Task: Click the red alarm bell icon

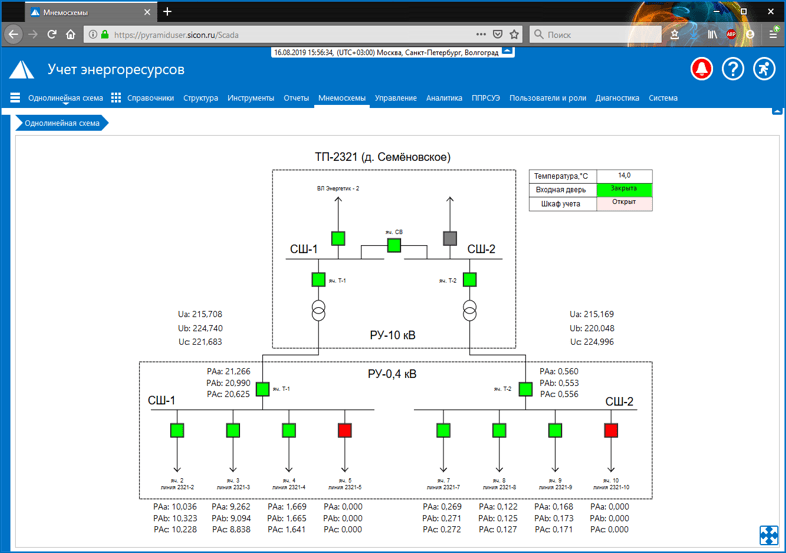Action: tap(702, 69)
